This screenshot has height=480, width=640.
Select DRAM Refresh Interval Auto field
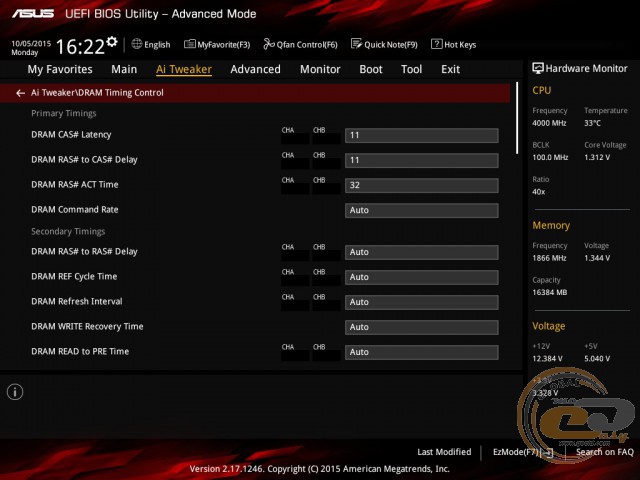pyautogui.click(x=422, y=302)
